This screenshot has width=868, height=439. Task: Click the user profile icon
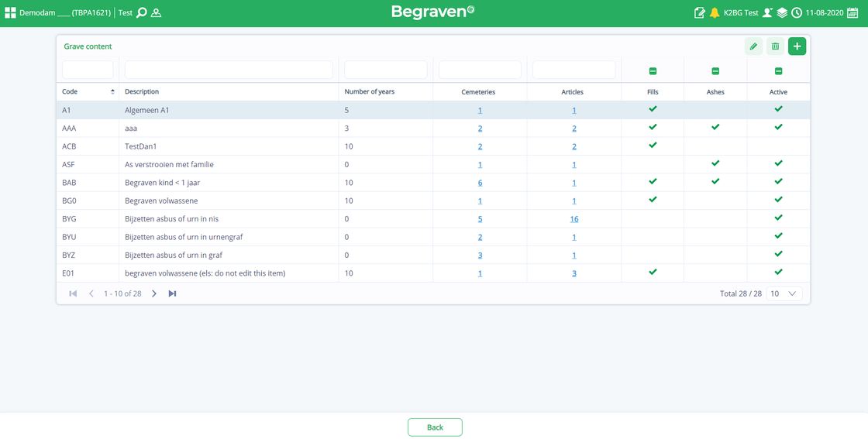pyautogui.click(x=767, y=12)
